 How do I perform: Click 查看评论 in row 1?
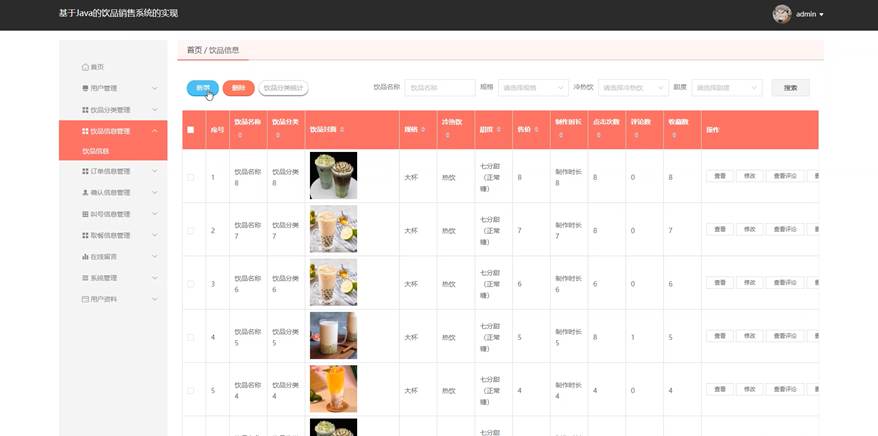[x=784, y=176]
